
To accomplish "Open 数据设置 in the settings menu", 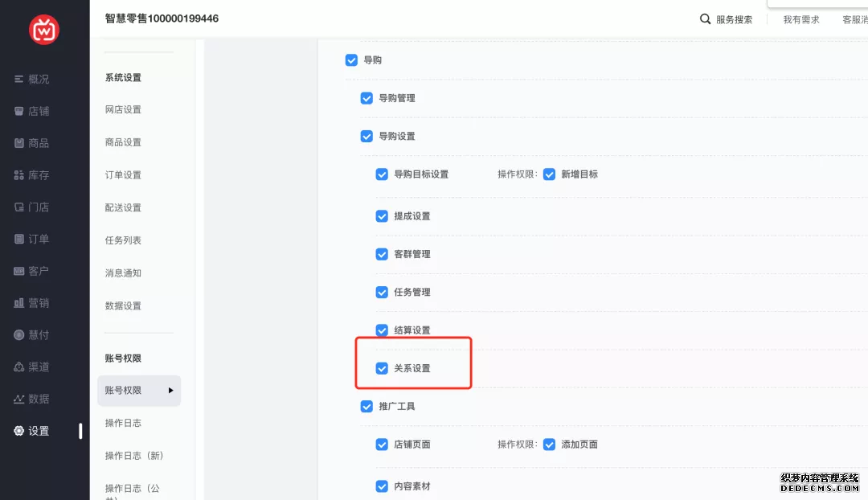I will 123,305.
